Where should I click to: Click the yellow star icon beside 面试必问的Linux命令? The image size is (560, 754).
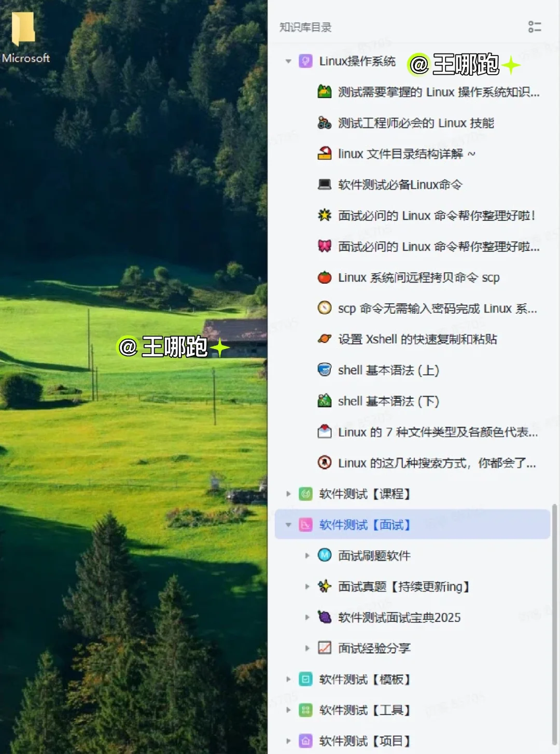[x=324, y=215]
